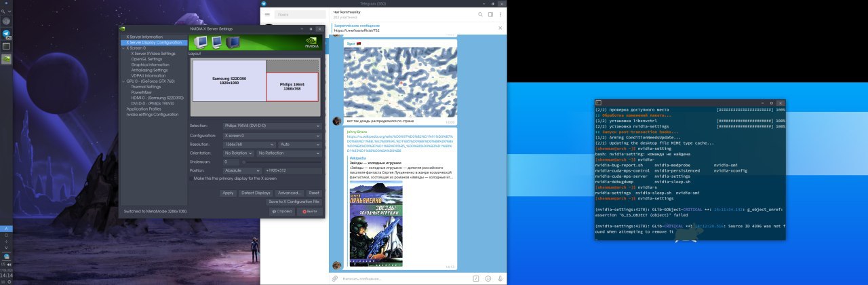Click the NVIDIA icon in the left panel
This screenshot has height=285, width=868.
[x=6, y=59]
